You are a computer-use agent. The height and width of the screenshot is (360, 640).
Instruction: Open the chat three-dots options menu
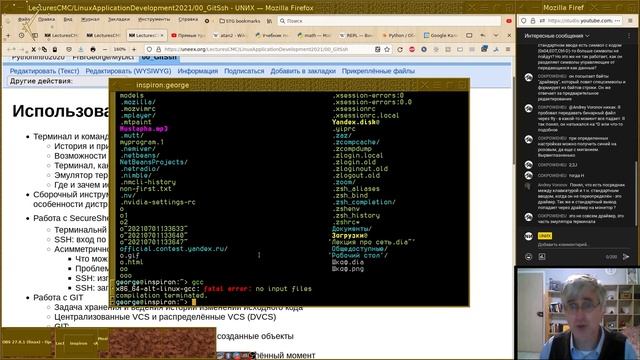(629, 36)
